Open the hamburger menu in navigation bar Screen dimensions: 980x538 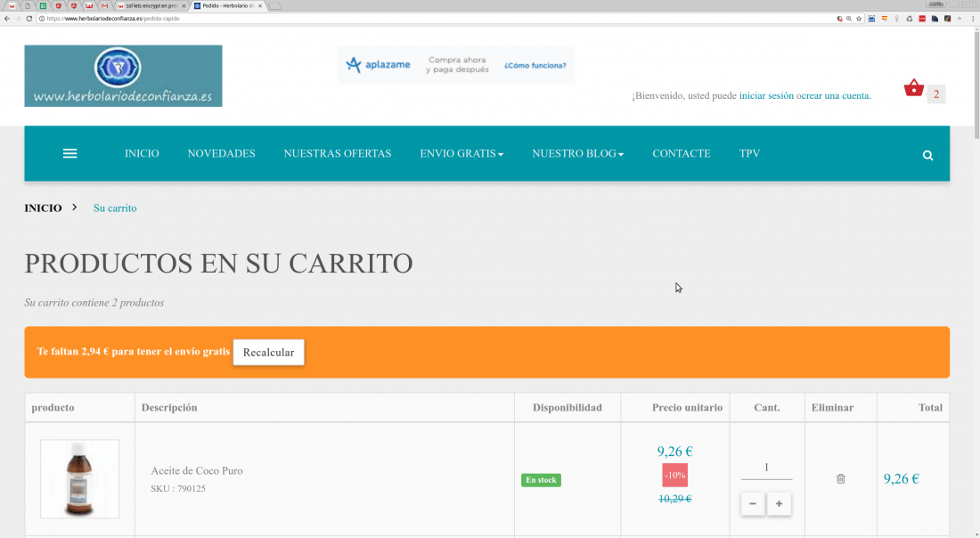point(70,154)
